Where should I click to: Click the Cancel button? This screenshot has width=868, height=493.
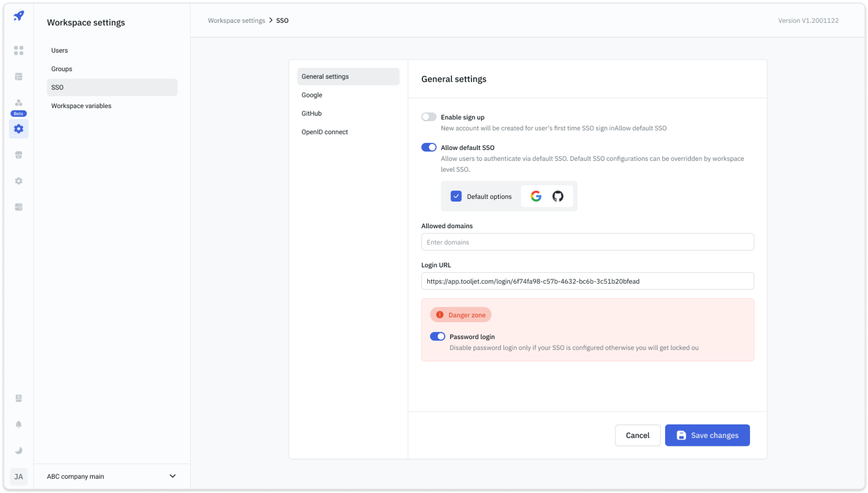[x=637, y=435]
